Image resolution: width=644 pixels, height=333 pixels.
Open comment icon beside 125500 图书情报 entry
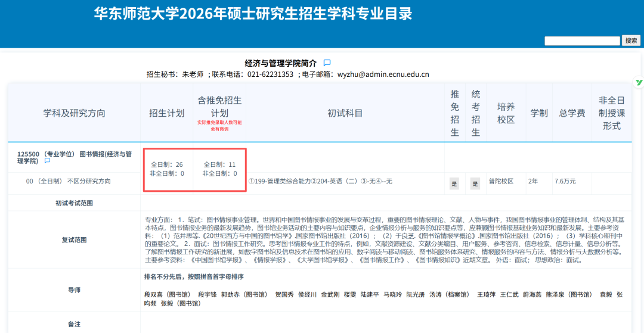47,161
